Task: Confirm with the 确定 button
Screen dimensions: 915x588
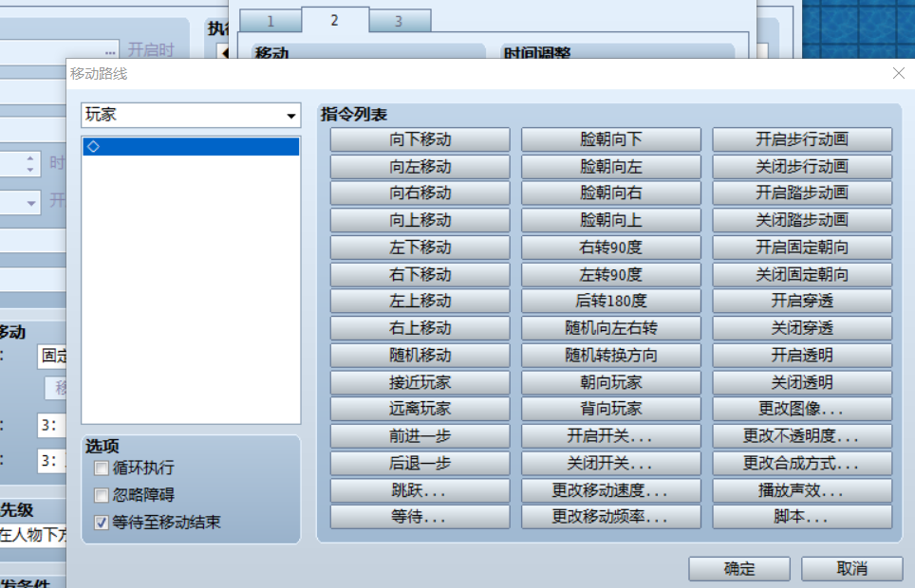Action: tap(739, 569)
